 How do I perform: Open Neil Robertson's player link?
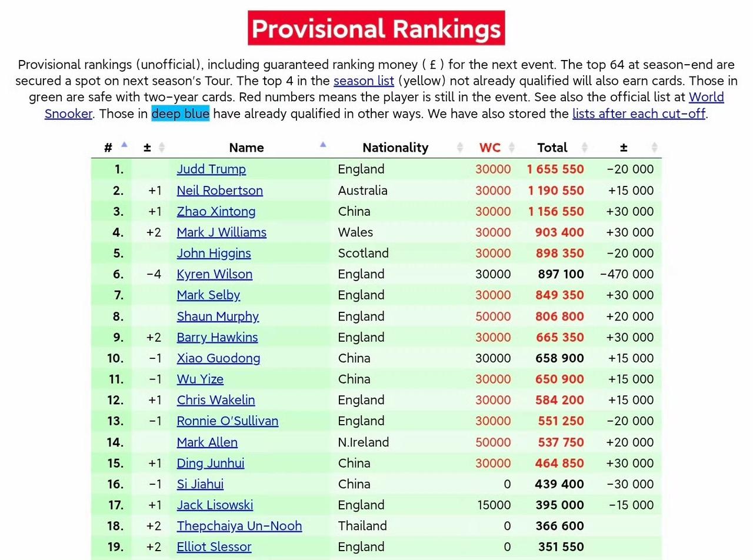[x=219, y=191]
